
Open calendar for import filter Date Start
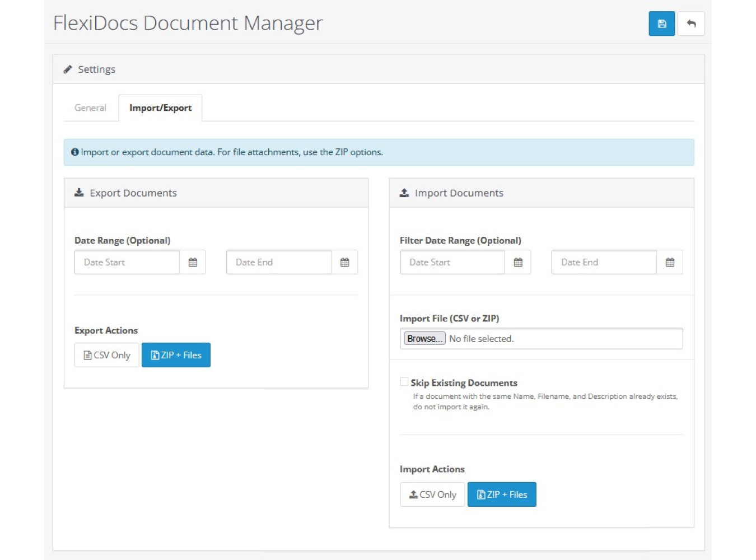pyautogui.click(x=518, y=263)
